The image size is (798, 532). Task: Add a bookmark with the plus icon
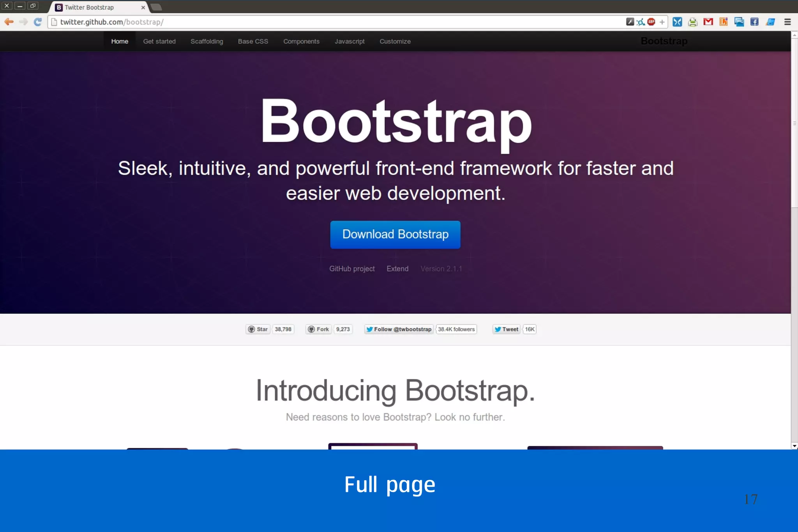(662, 22)
